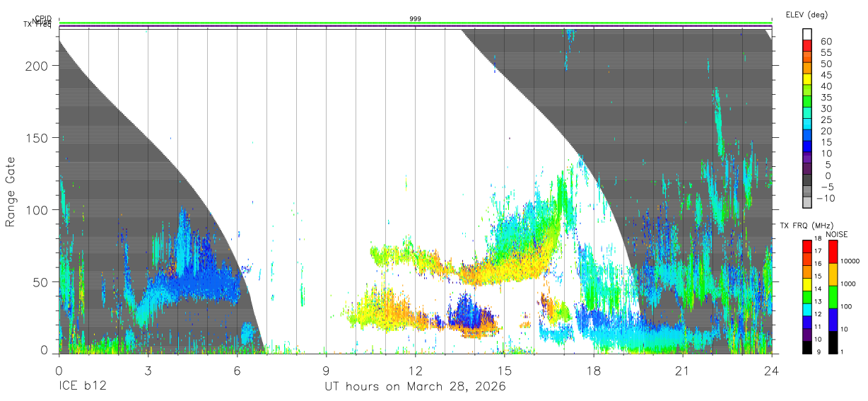
Task: Click the "24" hour tick label on the time axis
Action: click(771, 371)
